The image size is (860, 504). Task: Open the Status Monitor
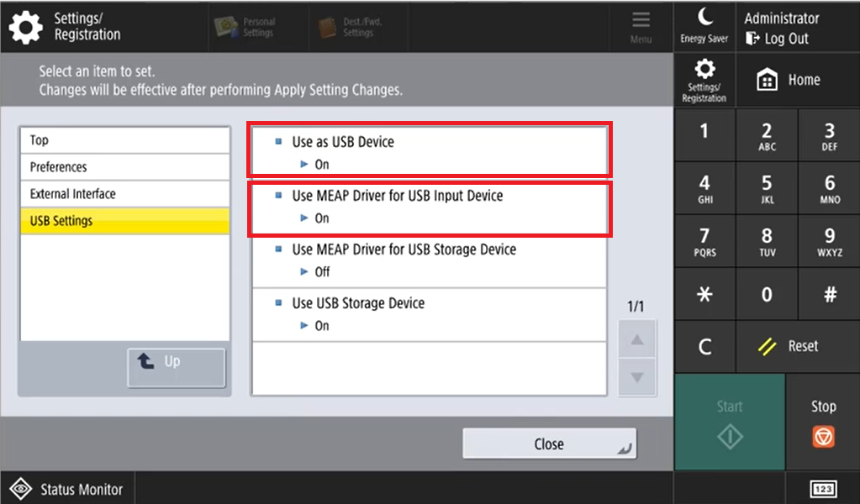click(67, 489)
